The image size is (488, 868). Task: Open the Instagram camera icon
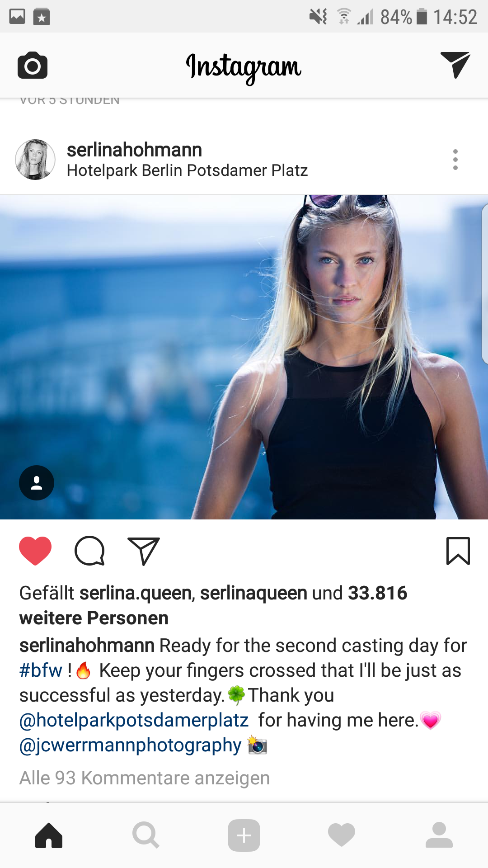pyautogui.click(x=33, y=66)
